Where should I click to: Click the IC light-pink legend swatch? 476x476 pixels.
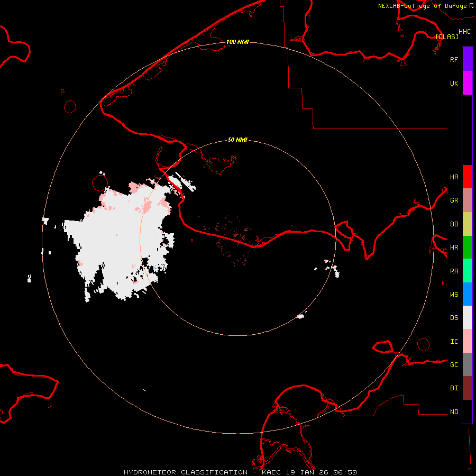[467, 341]
